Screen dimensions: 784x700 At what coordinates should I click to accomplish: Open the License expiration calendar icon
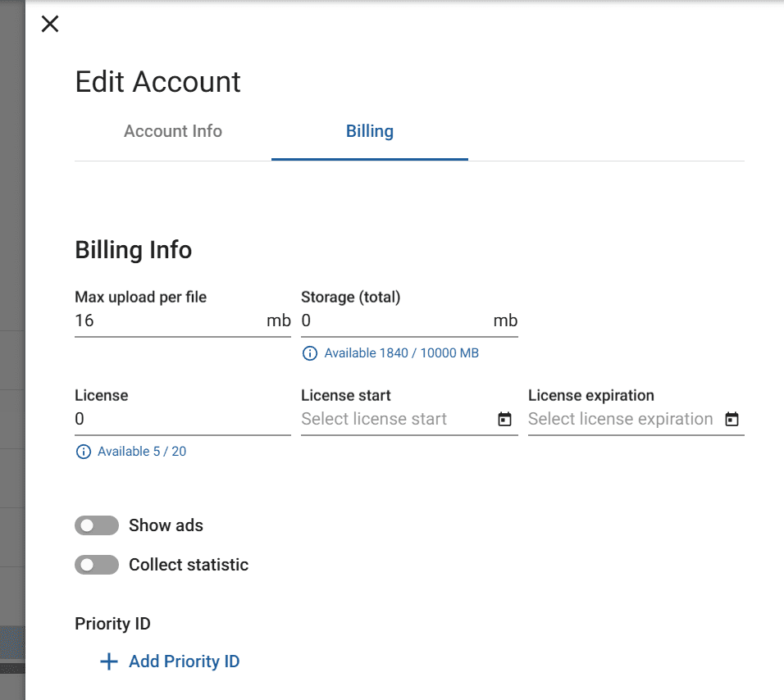pos(732,420)
